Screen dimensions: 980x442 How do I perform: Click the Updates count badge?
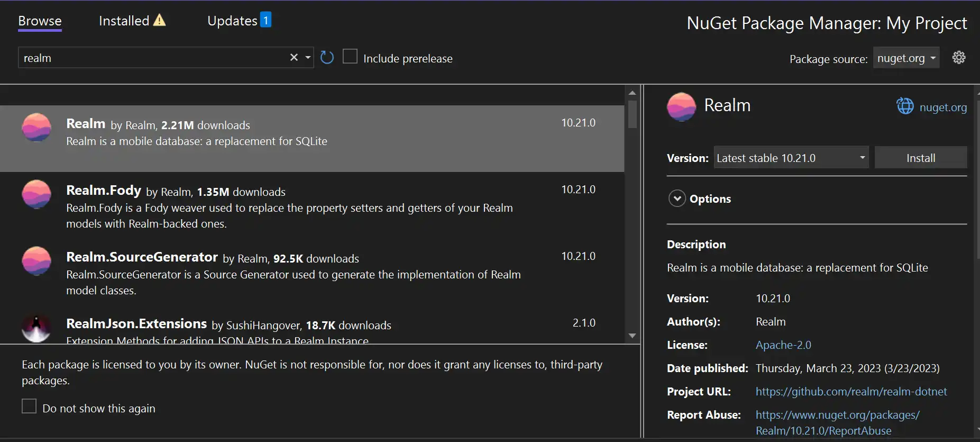click(x=266, y=20)
